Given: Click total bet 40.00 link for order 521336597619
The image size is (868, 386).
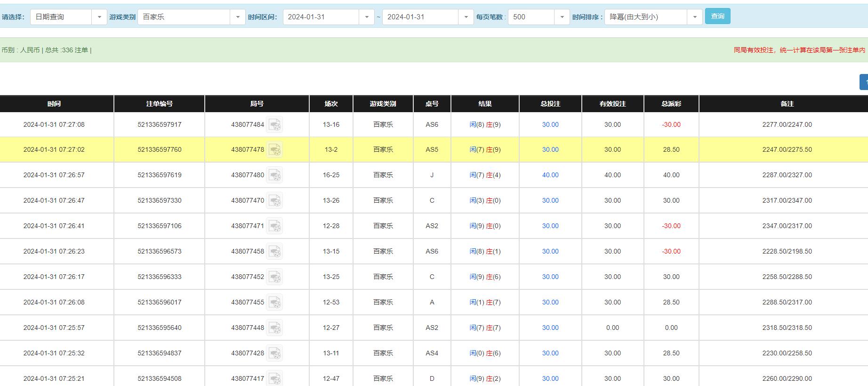Looking at the screenshot, I should click(550, 175).
